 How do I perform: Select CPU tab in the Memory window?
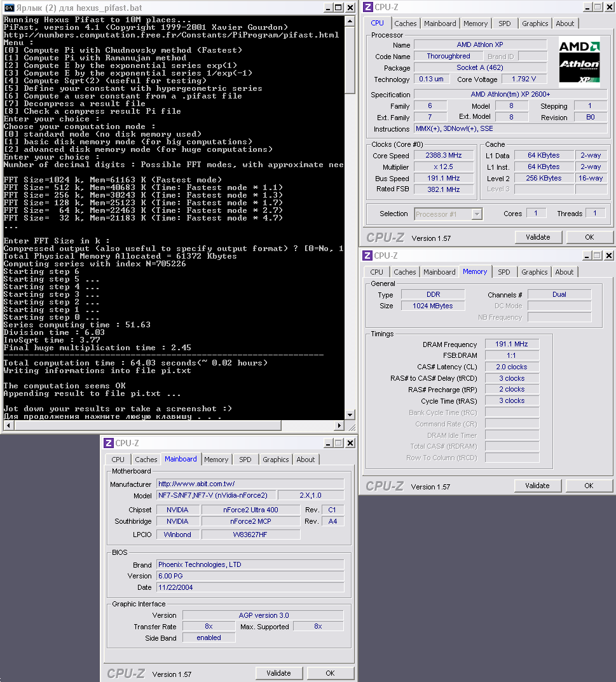tap(377, 272)
